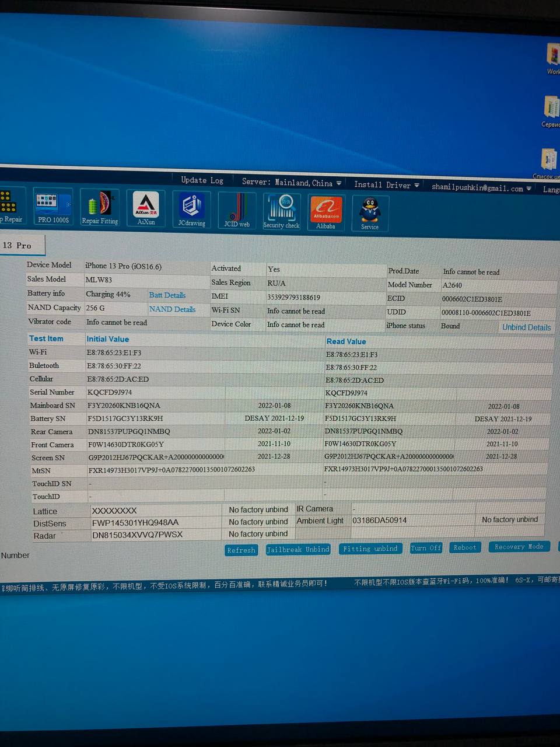The width and height of the screenshot is (560, 747).
Task: Select the Read Value column header
Action: coord(346,341)
